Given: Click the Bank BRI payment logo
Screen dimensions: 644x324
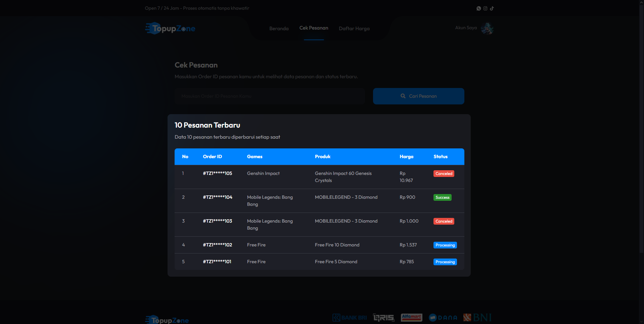Looking at the screenshot, I should (350, 318).
